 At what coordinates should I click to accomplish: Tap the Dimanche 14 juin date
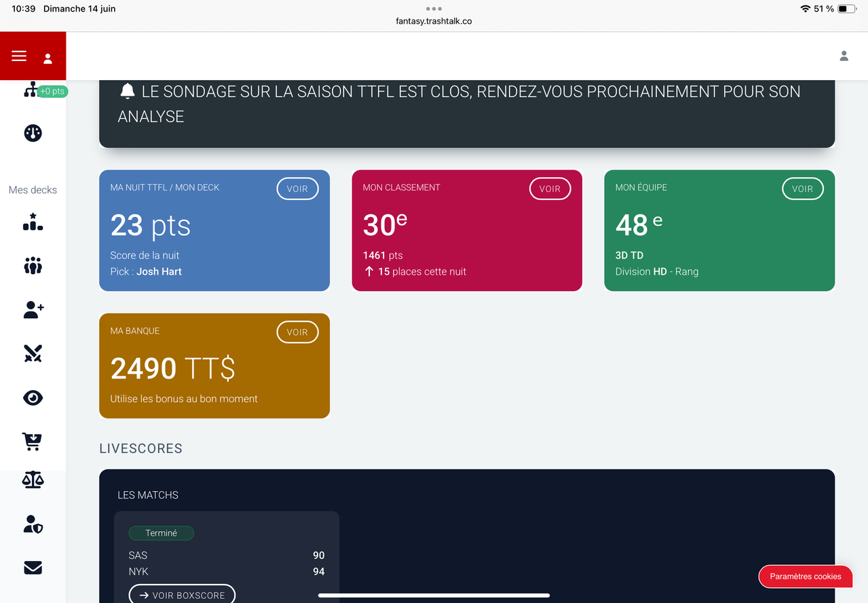(79, 9)
